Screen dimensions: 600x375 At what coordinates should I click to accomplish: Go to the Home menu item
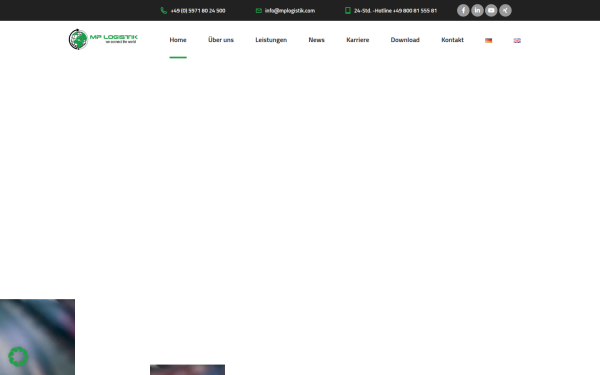(178, 40)
